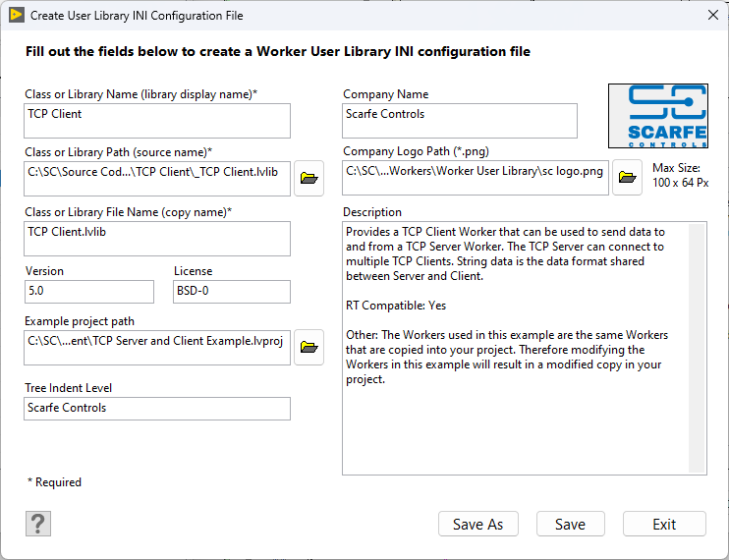Select the Company Logo Path text field

pyautogui.click(x=476, y=179)
